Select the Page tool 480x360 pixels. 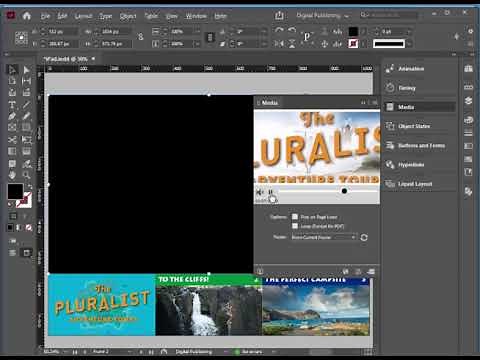coord(12,81)
